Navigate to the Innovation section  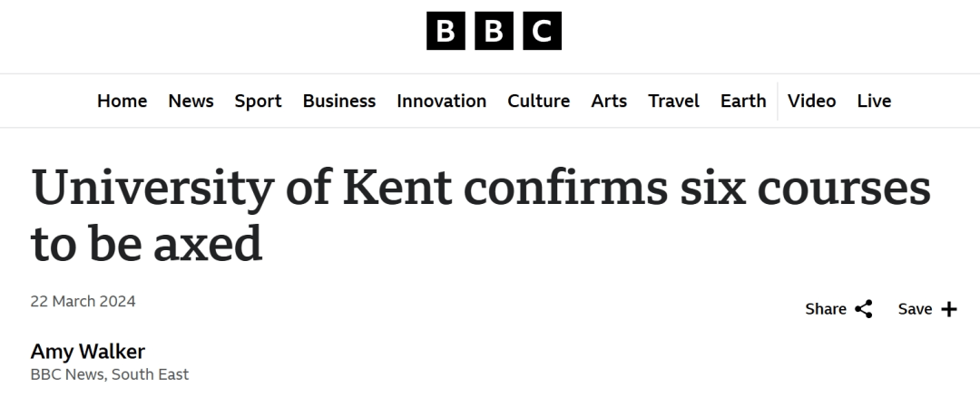click(441, 101)
